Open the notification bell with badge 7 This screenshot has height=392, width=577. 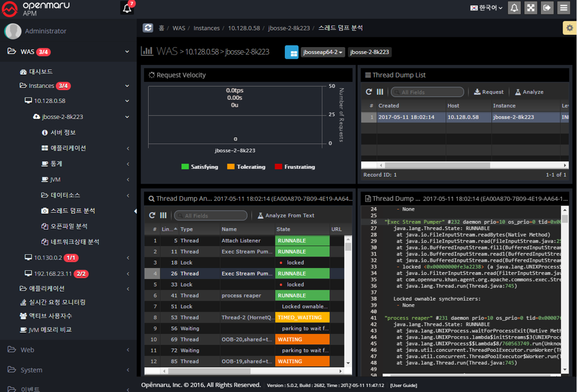[x=127, y=9]
